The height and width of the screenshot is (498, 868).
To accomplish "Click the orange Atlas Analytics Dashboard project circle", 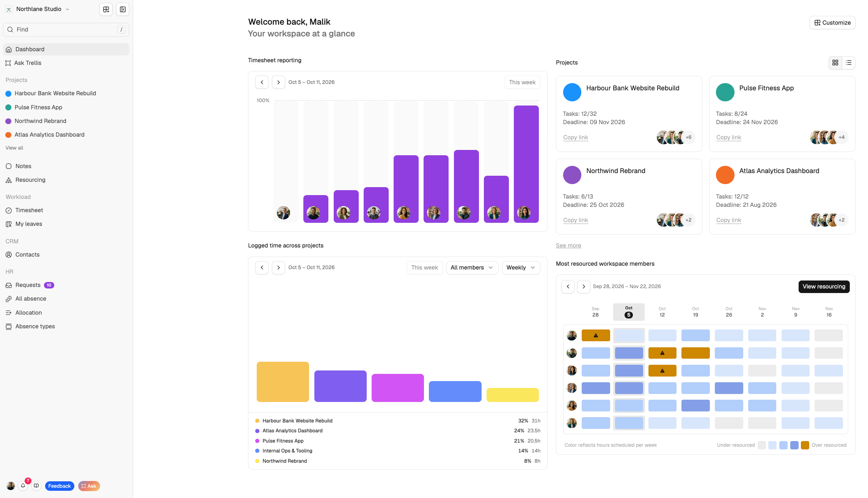I will click(x=725, y=175).
